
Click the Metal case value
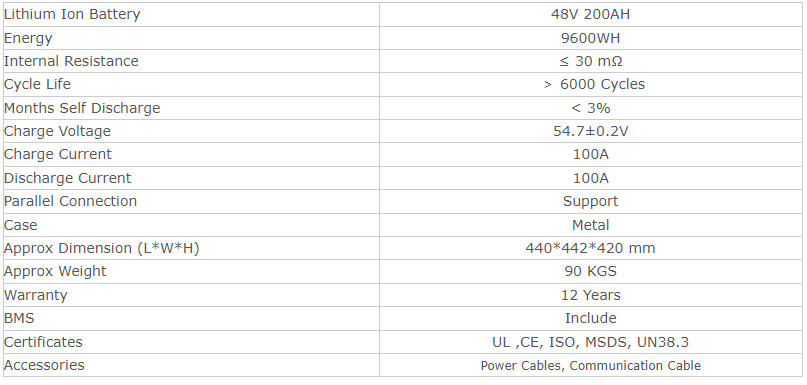click(x=590, y=225)
